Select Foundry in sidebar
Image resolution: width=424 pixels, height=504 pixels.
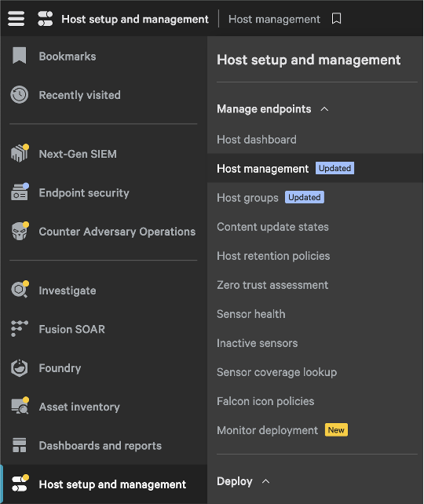[60, 368]
